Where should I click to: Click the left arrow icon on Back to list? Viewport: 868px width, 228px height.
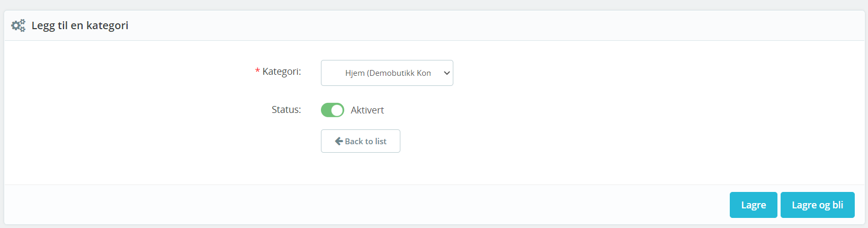tap(339, 141)
